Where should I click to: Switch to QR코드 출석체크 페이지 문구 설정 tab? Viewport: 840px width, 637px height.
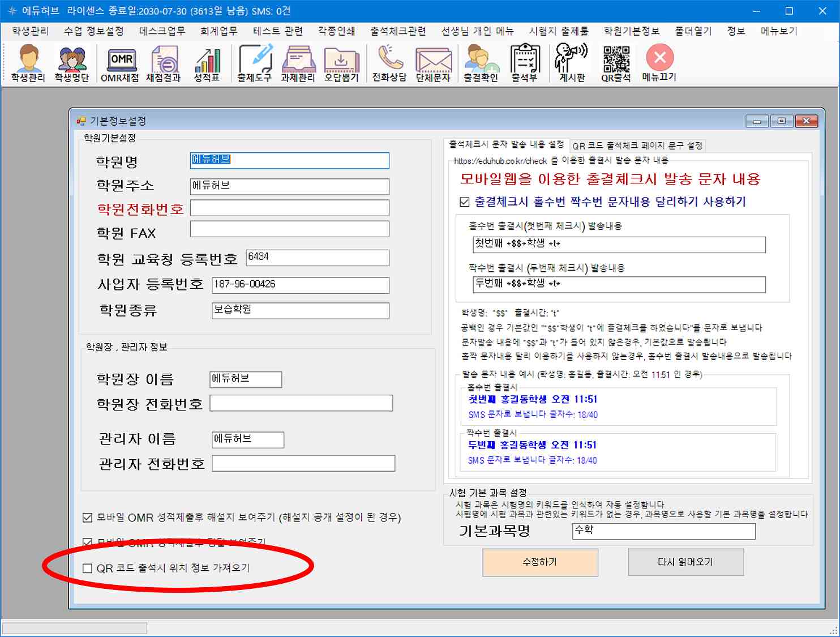(637, 146)
